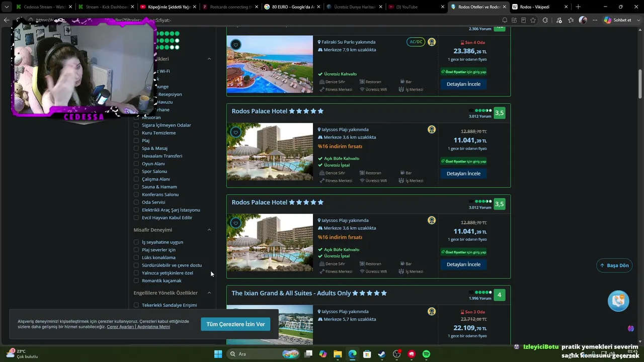Open the browser tab list dropdown
The image size is (644, 362).
[7, 7]
